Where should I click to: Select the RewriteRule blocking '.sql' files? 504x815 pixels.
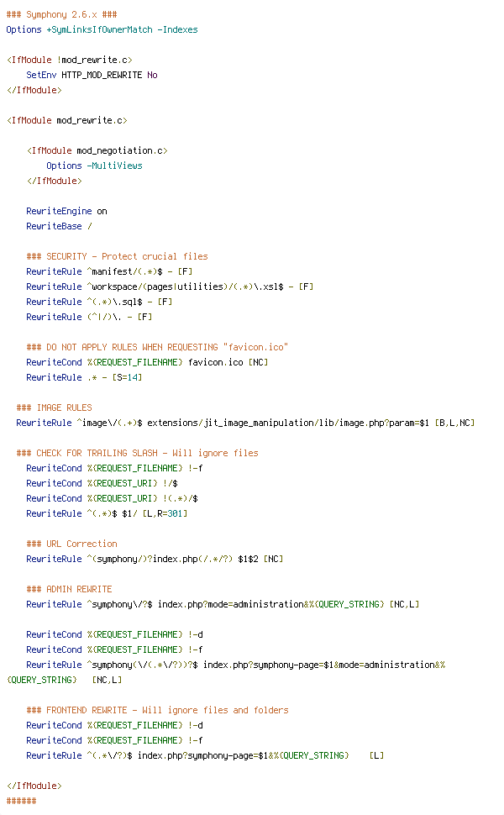(99, 302)
